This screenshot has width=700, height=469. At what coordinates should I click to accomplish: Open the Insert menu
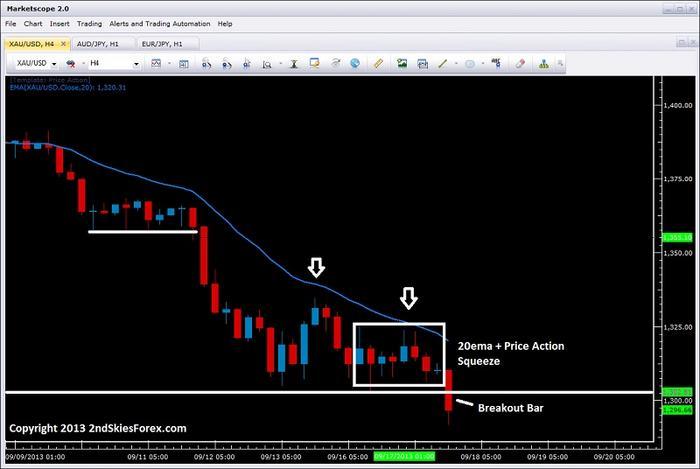pos(59,24)
